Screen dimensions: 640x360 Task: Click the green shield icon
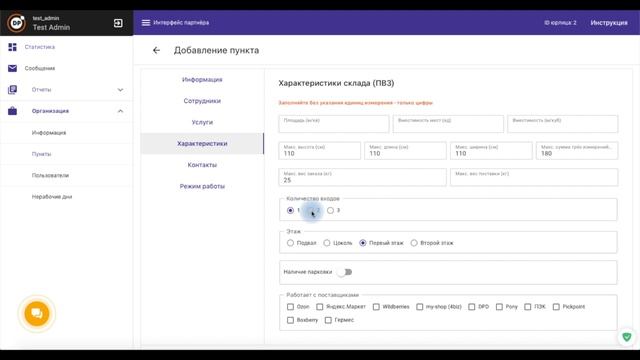coord(627,337)
